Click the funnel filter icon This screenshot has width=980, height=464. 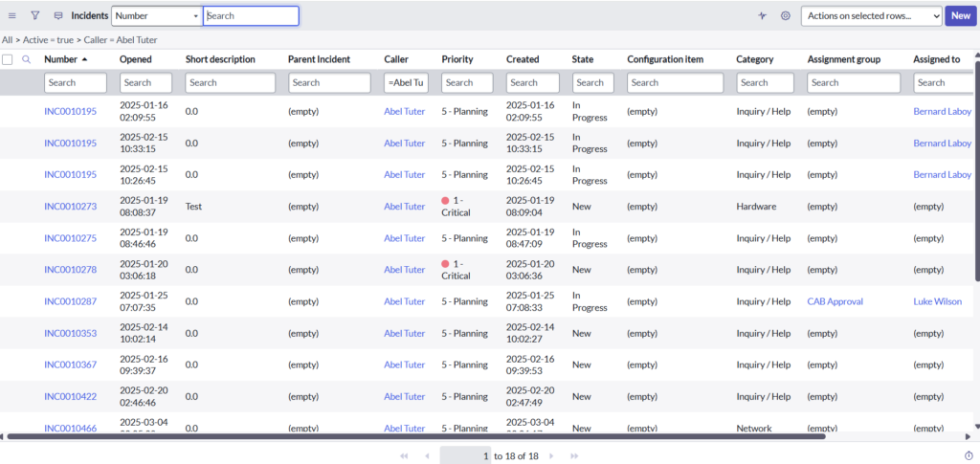click(x=35, y=15)
